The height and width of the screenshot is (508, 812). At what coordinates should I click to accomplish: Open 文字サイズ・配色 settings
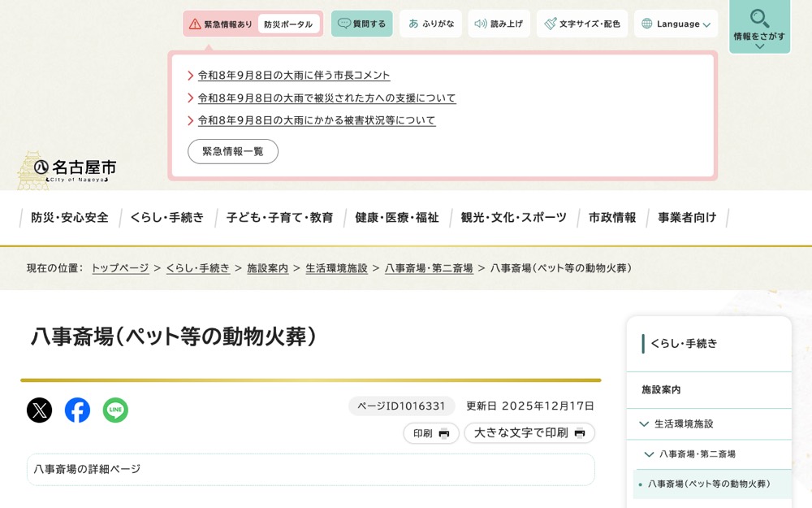tap(582, 24)
